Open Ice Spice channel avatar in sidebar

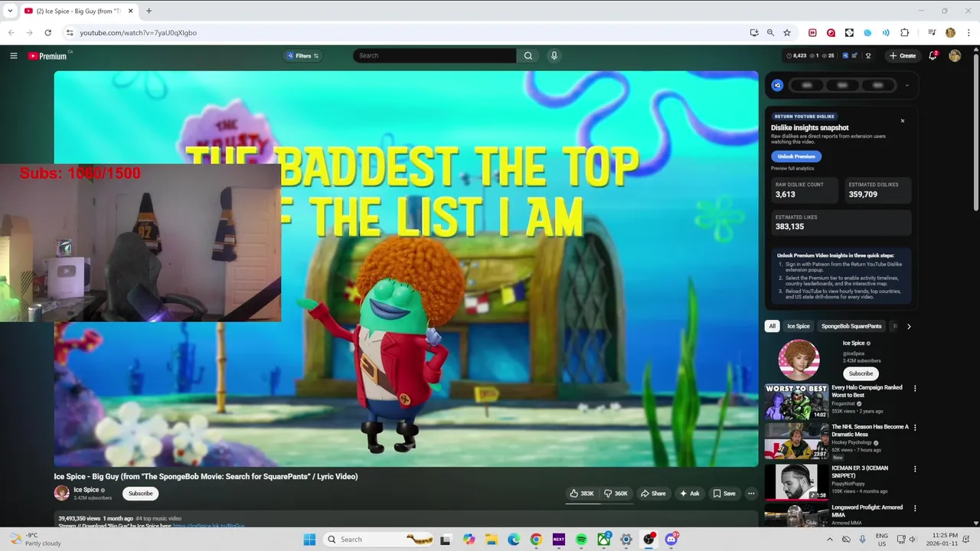pyautogui.click(x=799, y=360)
